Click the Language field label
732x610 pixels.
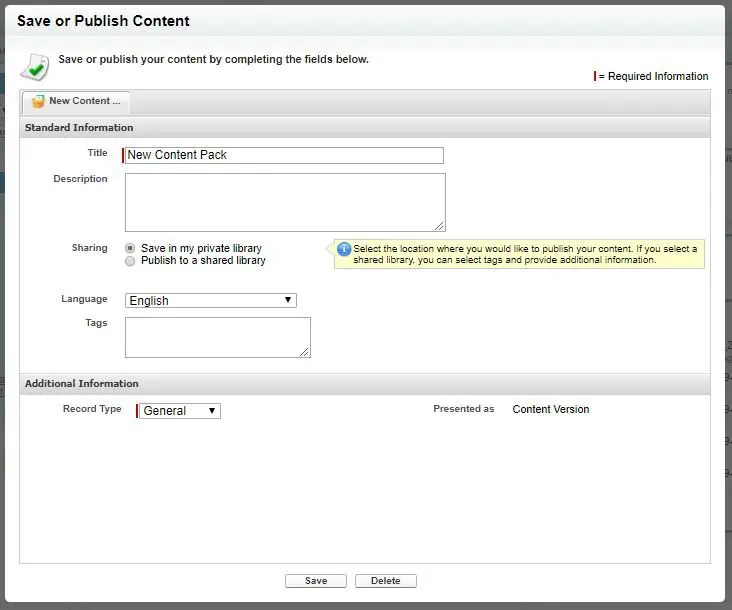[84, 299]
